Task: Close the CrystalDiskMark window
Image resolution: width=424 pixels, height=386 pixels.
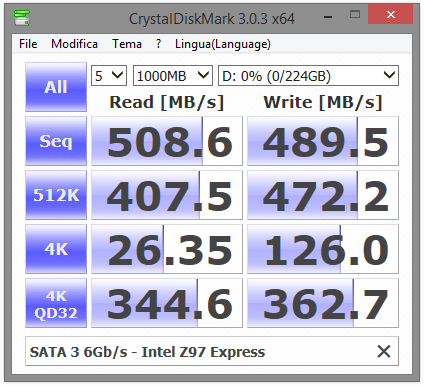Action: coord(390,14)
